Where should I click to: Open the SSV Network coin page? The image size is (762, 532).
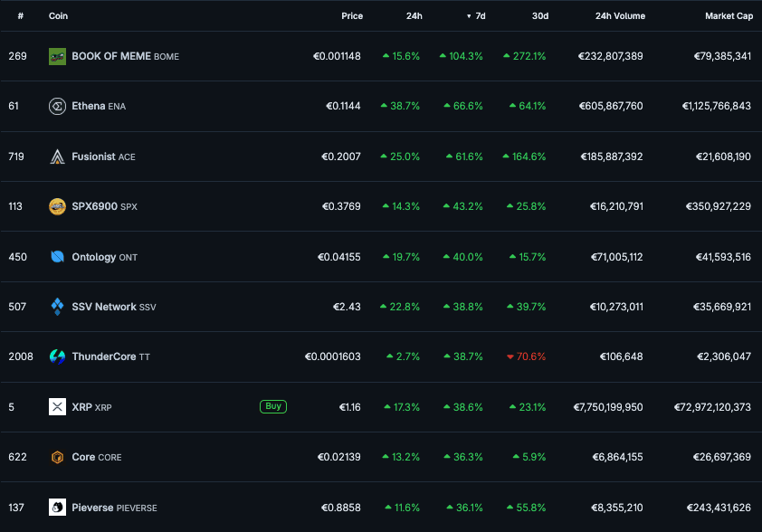(114, 307)
